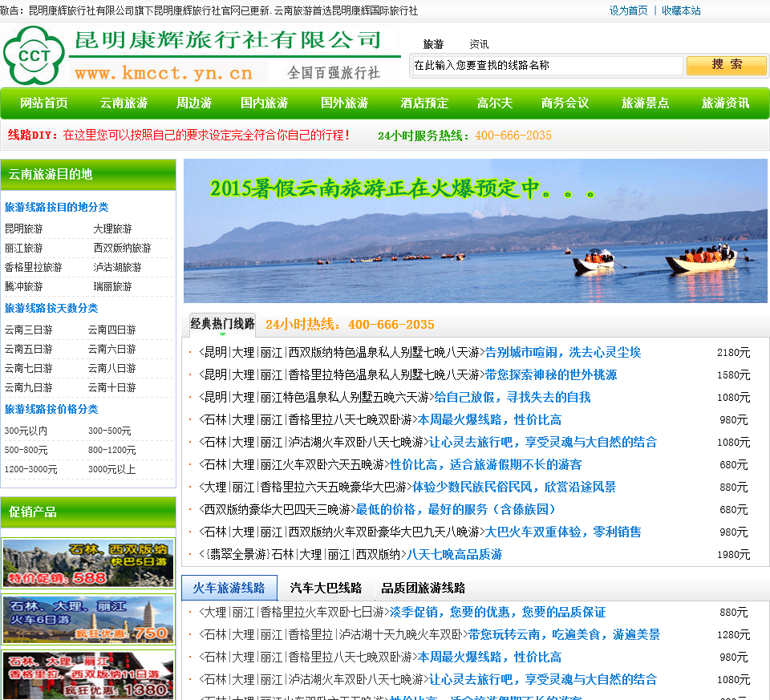Open the 2015 summer Yunnan travel banner

coord(475,231)
